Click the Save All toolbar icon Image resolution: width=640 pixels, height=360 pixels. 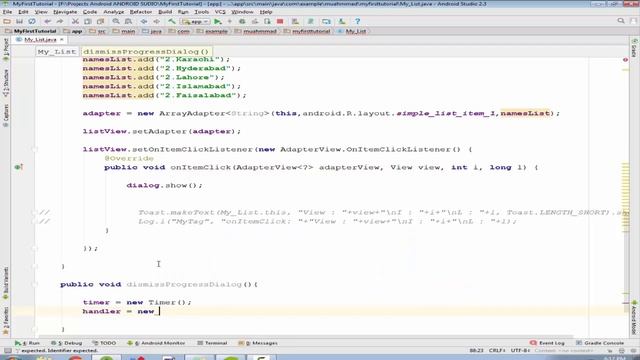[19, 21]
